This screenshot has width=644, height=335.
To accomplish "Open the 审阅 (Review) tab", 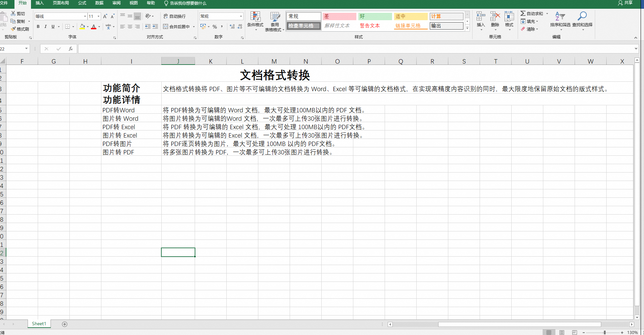I will click(x=117, y=3).
